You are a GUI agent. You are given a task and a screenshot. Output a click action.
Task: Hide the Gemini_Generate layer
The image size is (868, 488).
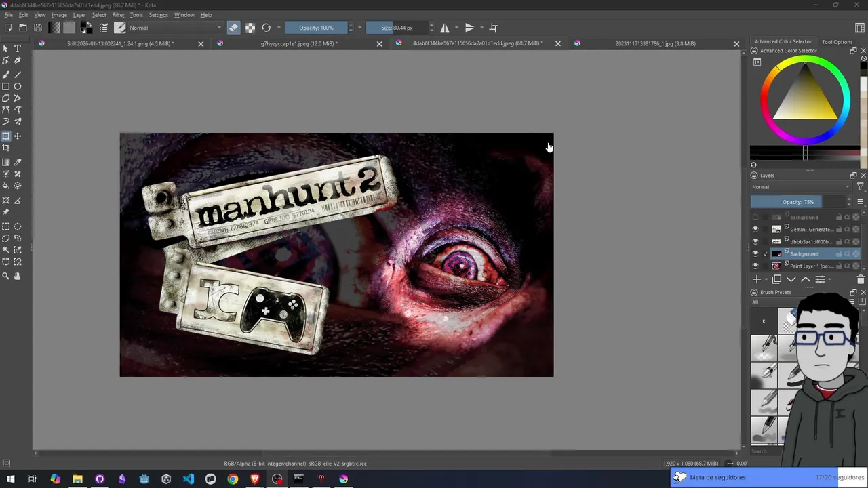(x=755, y=229)
